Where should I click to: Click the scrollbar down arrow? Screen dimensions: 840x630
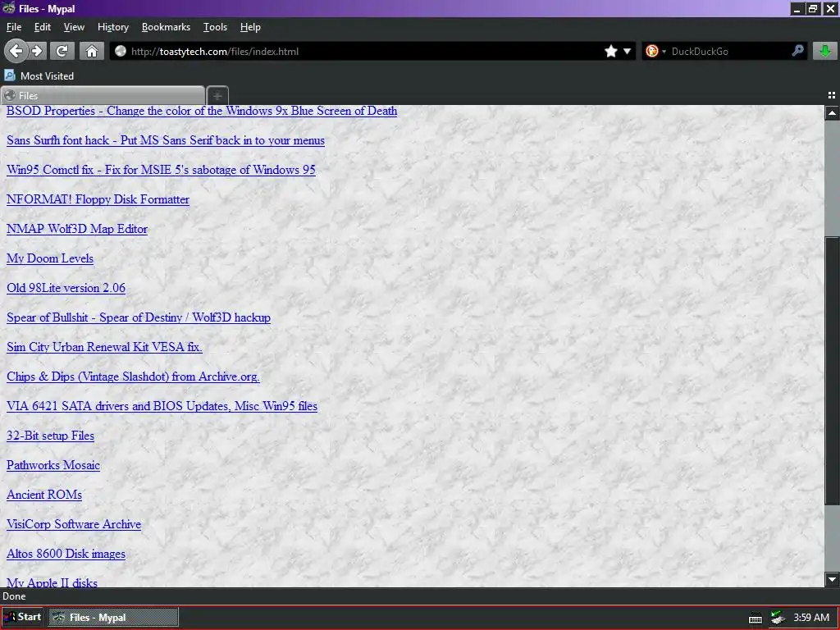tap(832, 579)
